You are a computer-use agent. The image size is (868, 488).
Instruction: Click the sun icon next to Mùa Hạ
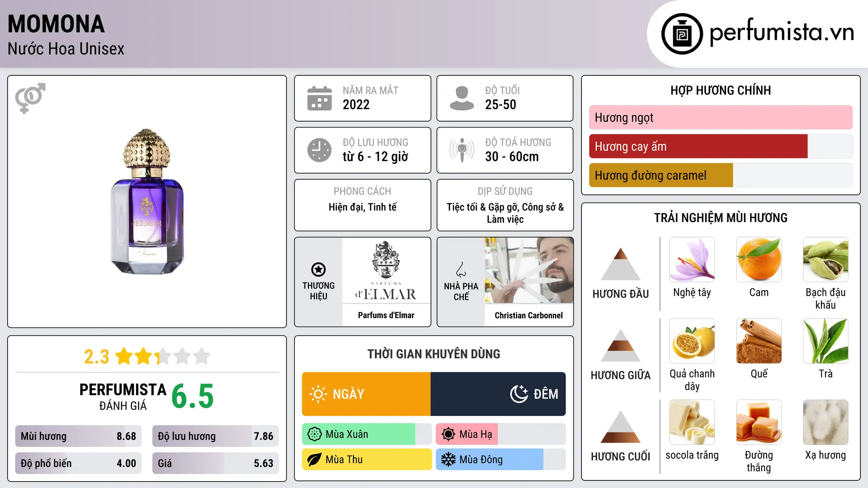pyautogui.click(x=448, y=434)
